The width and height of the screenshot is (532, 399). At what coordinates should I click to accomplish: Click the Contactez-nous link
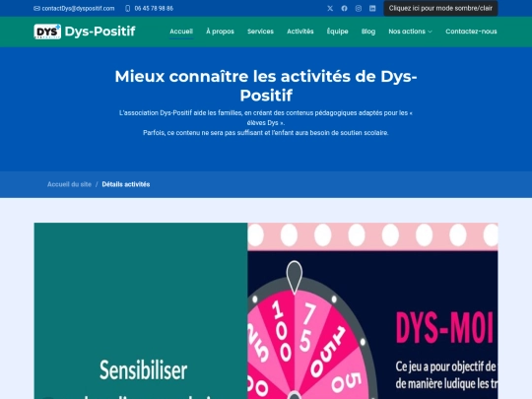coord(471,32)
